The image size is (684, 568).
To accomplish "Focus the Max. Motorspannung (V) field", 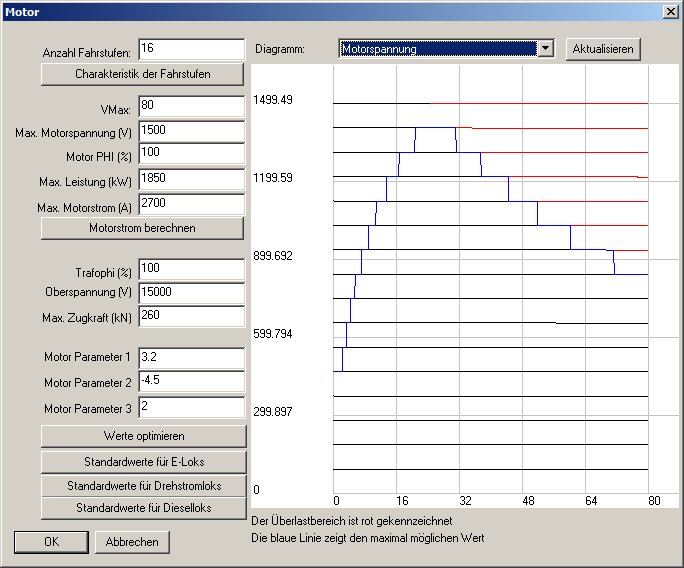I will point(192,131).
